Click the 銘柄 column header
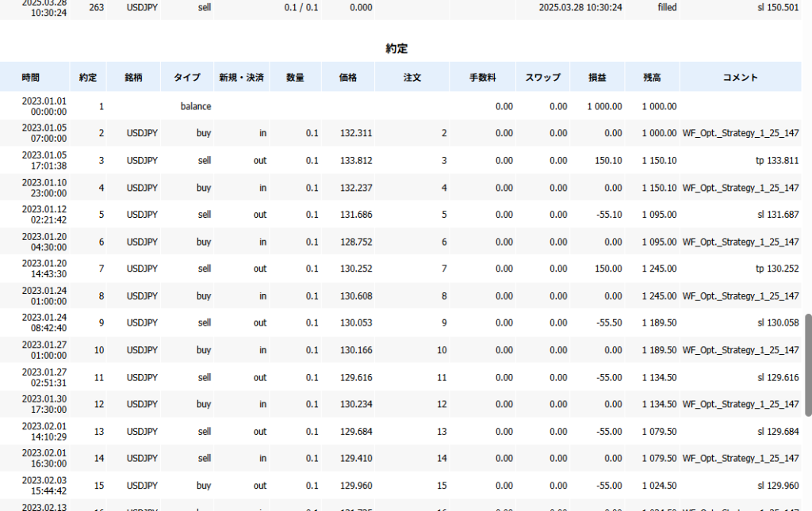Viewport: 812px width, 511px height. pos(134,78)
